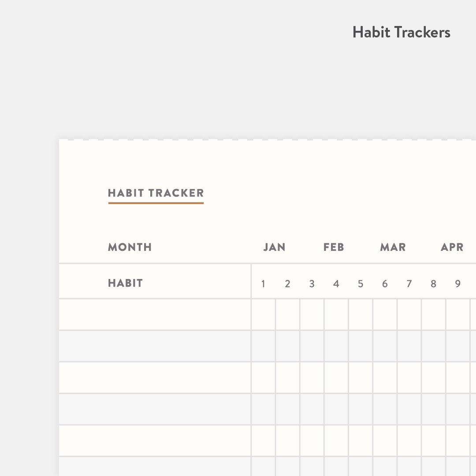Click the day 5 column number
The image size is (476, 476).
click(361, 284)
